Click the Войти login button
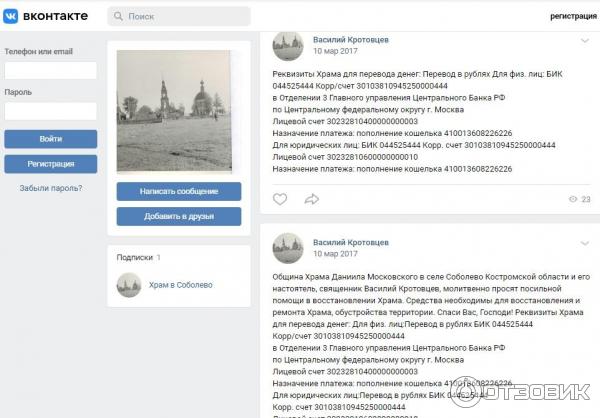Viewport: 600px width, 418px height. pos(51,139)
